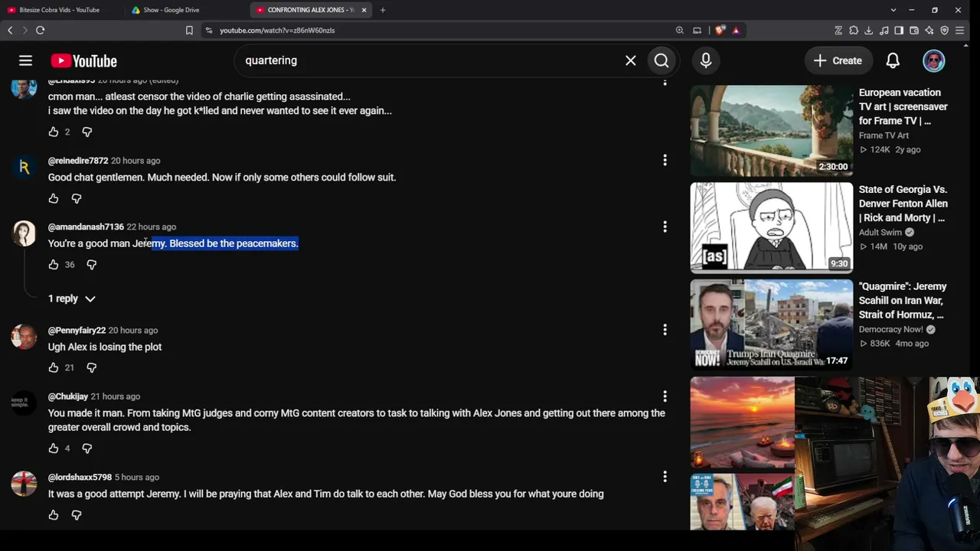Dislike the comment by @lordshaxx5798

77,515
